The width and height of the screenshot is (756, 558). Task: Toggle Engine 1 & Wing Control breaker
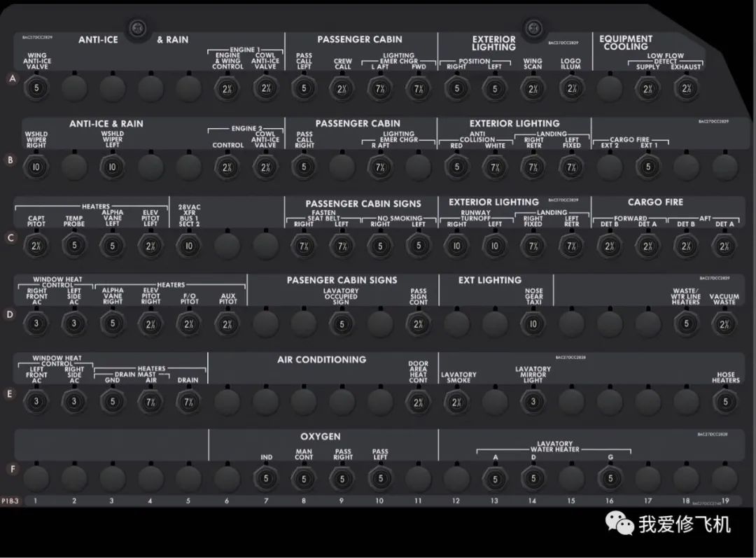pyautogui.click(x=227, y=89)
